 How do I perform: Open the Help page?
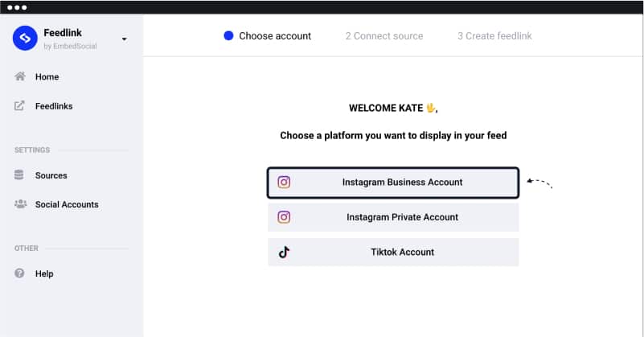(x=44, y=273)
